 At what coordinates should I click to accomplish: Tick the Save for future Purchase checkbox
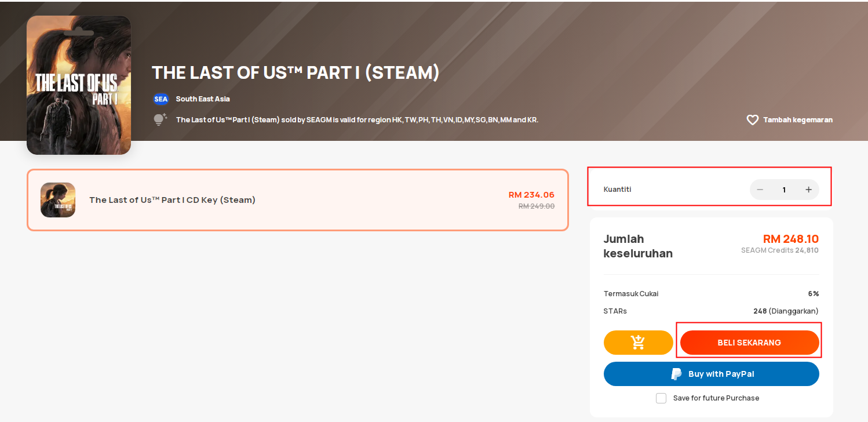click(x=661, y=398)
